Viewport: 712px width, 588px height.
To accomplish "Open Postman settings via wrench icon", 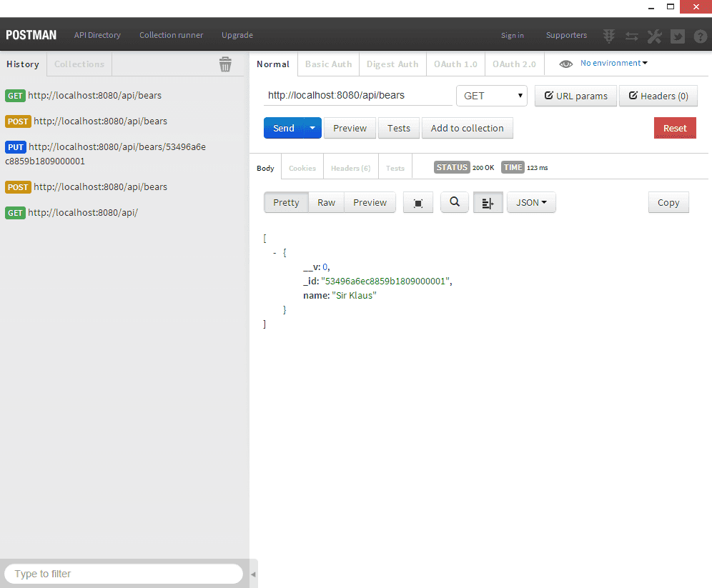I will coord(655,36).
